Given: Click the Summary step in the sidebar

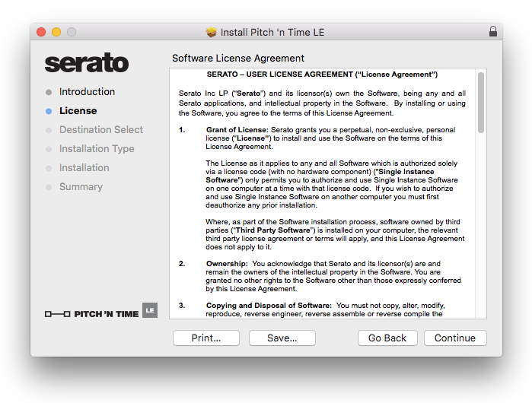Looking at the screenshot, I should 81,187.
